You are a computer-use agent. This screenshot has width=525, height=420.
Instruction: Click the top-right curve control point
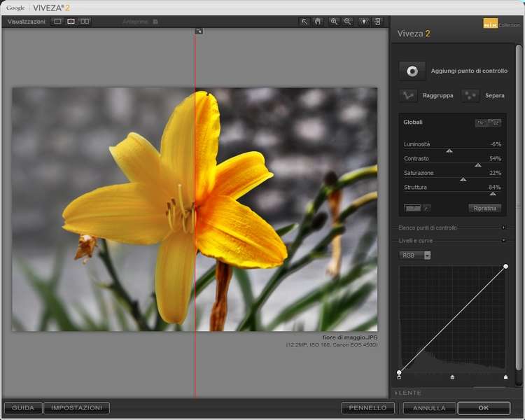coord(505,267)
